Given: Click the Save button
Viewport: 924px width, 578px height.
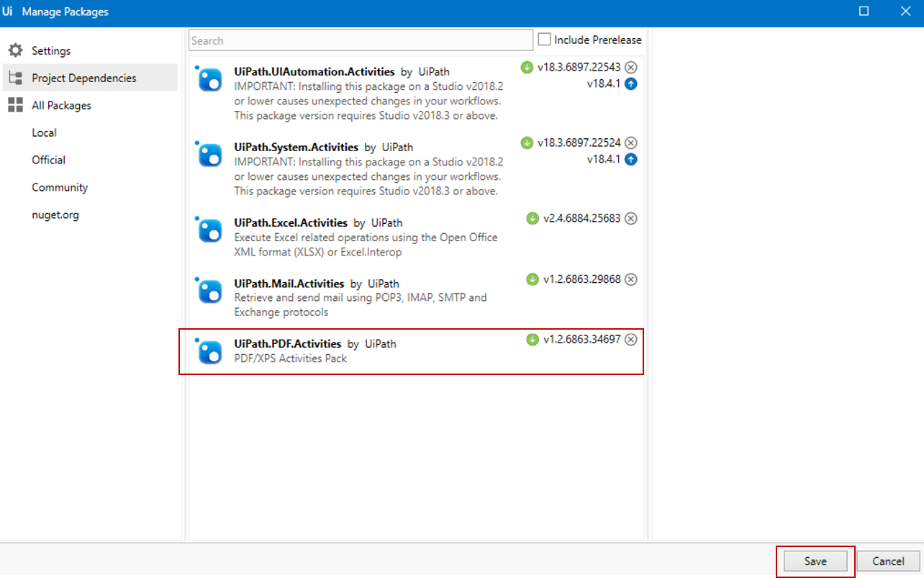Looking at the screenshot, I should [x=815, y=561].
